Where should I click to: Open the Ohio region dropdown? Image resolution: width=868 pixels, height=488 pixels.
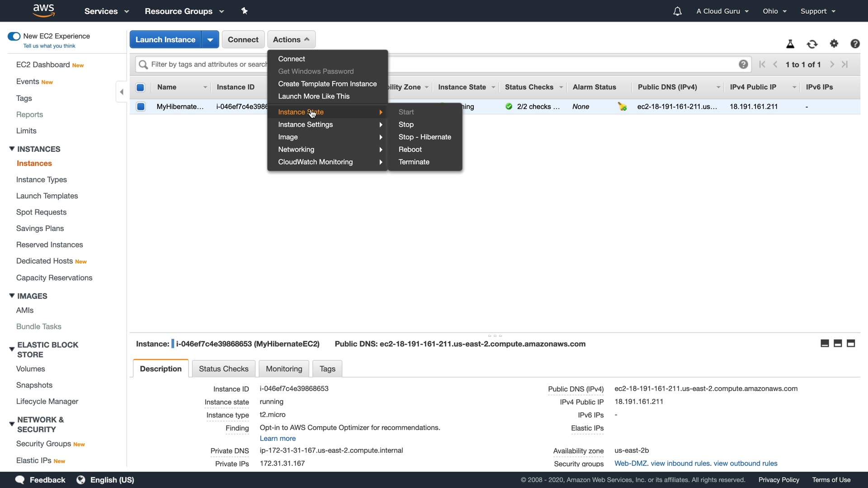pyautogui.click(x=774, y=11)
